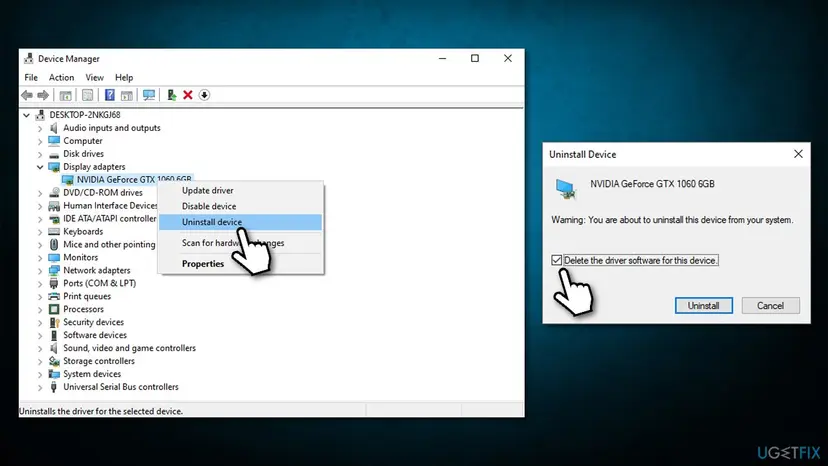Click the Security devices icon
The image size is (828, 466).
54,322
